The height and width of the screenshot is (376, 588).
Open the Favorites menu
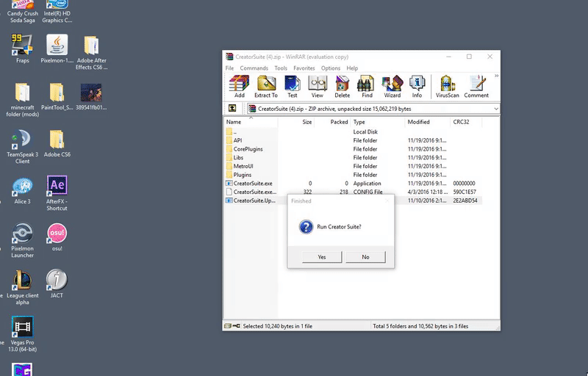[x=304, y=68]
